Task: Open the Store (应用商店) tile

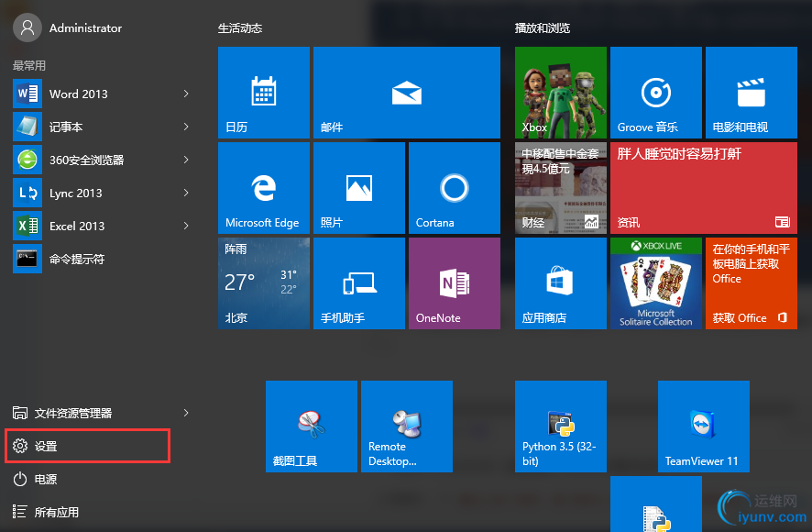Action: [560, 283]
